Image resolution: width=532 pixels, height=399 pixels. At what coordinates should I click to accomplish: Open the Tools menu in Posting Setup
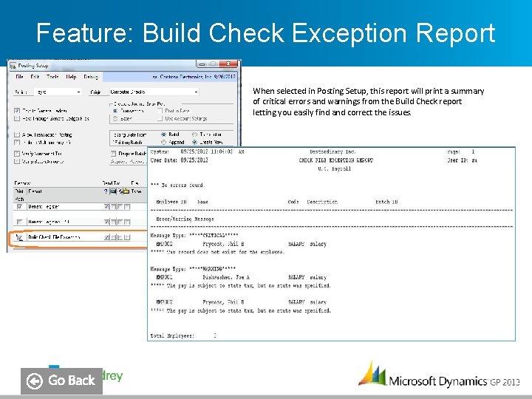coord(52,77)
